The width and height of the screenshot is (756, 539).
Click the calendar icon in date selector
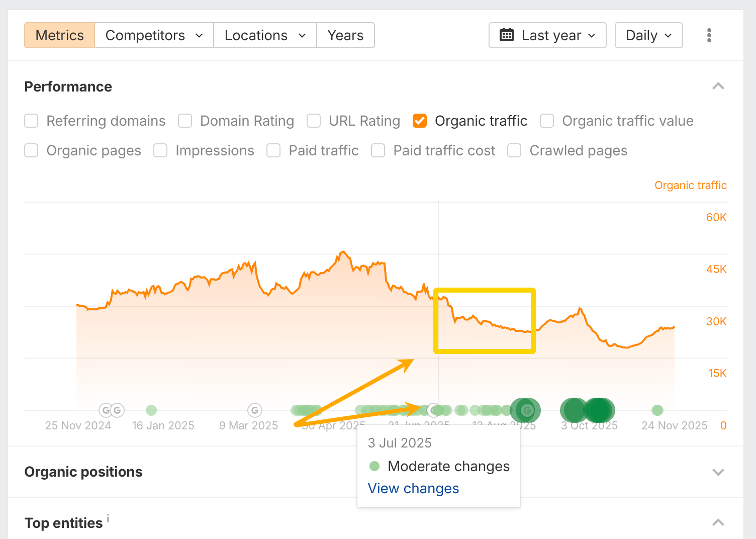[506, 35]
